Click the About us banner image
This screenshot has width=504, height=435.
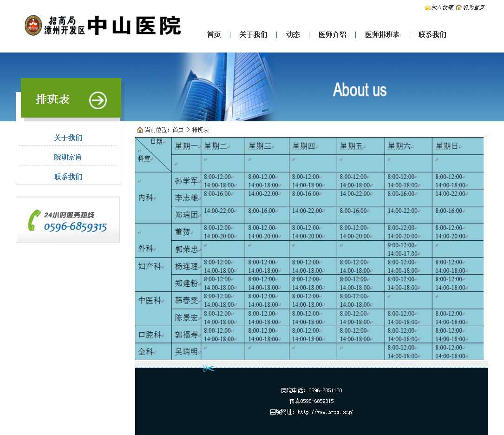click(x=359, y=89)
